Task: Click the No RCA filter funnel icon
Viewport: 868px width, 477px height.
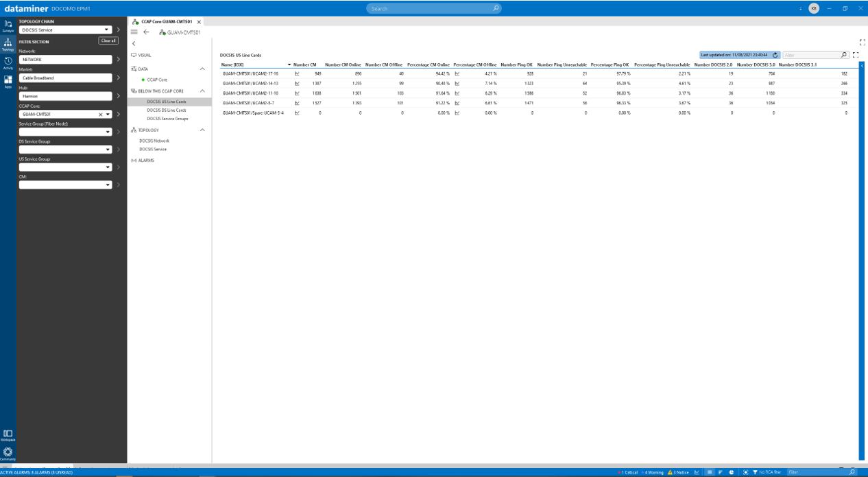Action: pos(755,472)
